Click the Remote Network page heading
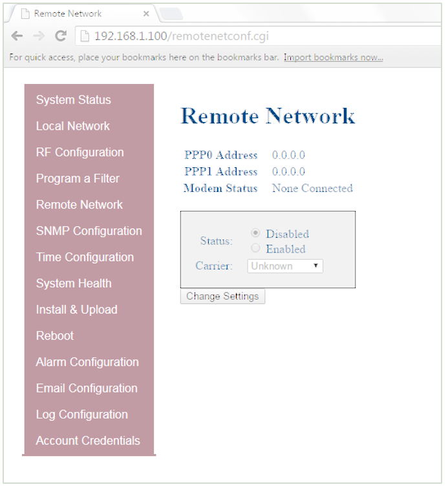 (x=268, y=116)
